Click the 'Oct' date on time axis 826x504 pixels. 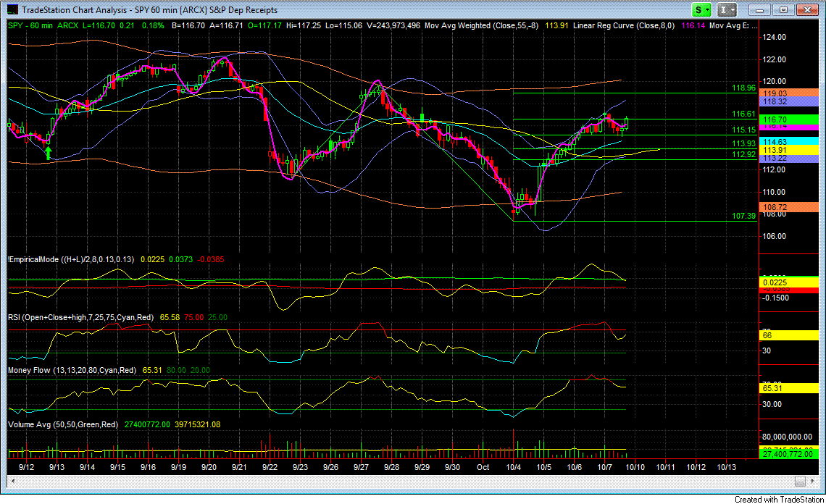click(x=483, y=467)
